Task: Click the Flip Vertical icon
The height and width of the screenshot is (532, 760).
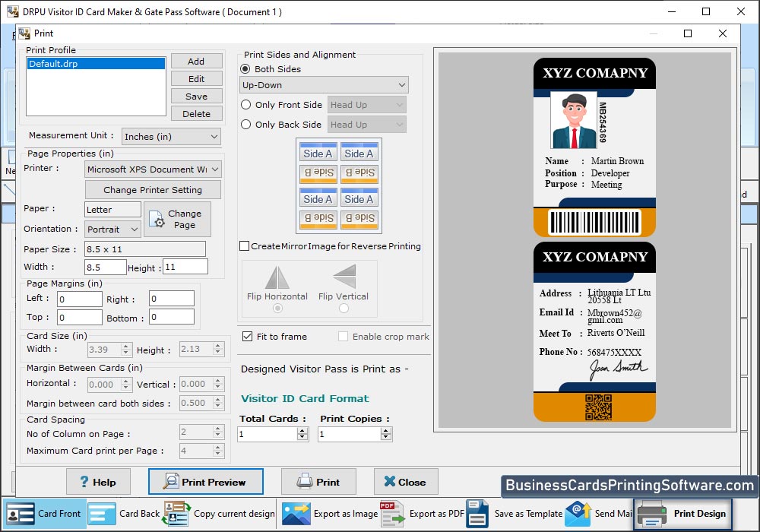Action: point(344,276)
